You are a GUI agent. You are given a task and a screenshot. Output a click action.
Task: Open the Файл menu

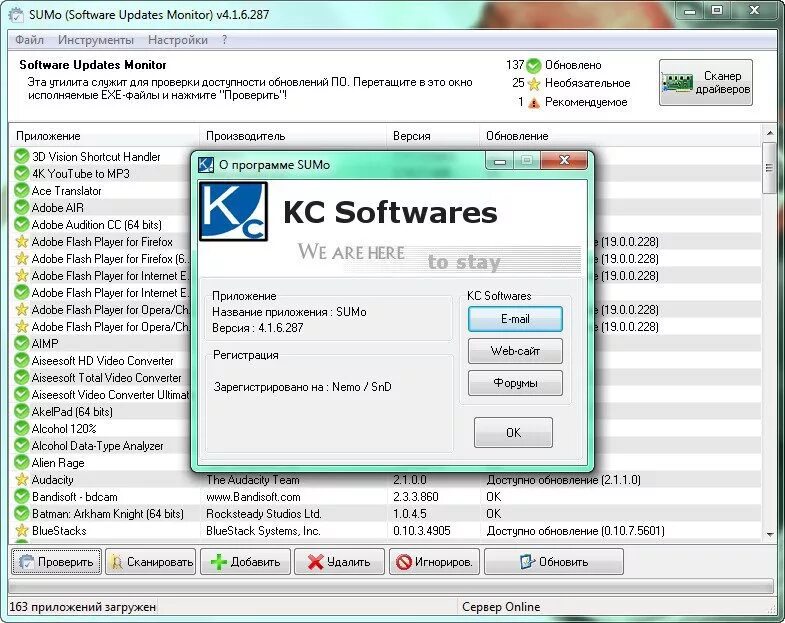[30, 40]
